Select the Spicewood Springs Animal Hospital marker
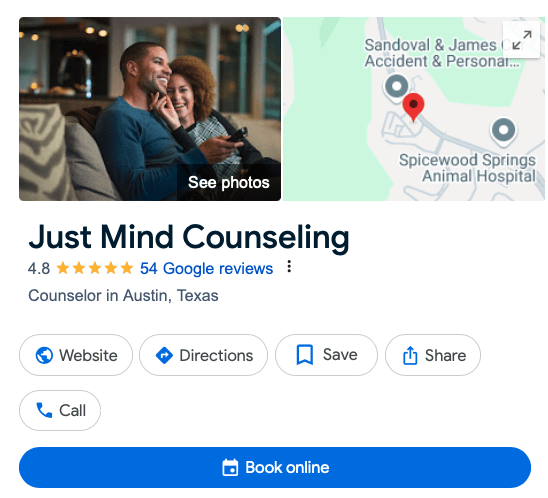Image resolution: width=548 pixels, height=498 pixels. point(503,131)
